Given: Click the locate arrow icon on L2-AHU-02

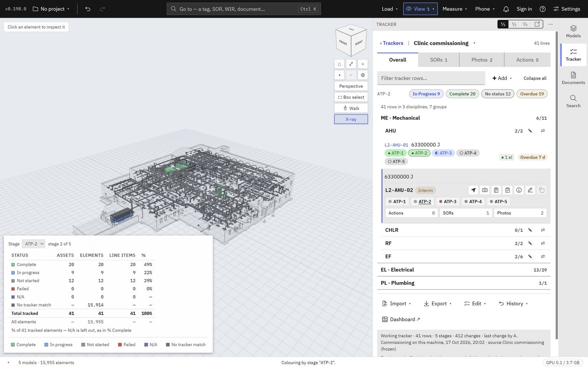Looking at the screenshot, I should click(x=473, y=190).
